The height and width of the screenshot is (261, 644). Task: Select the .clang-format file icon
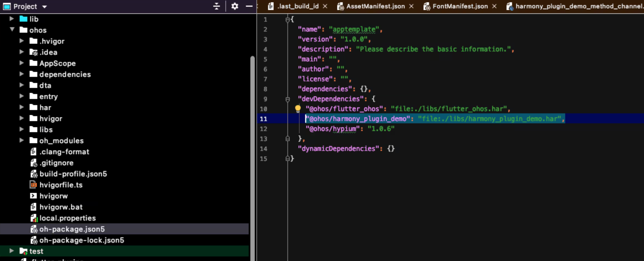tap(33, 152)
